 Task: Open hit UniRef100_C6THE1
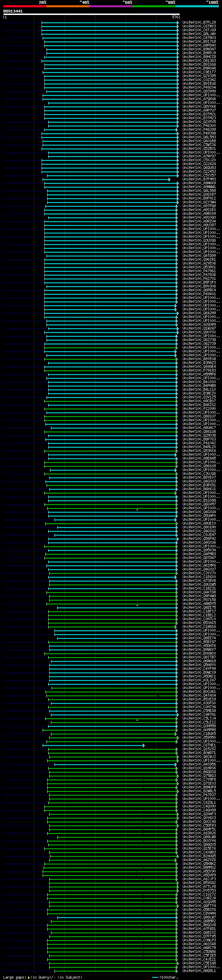[199, 745]
